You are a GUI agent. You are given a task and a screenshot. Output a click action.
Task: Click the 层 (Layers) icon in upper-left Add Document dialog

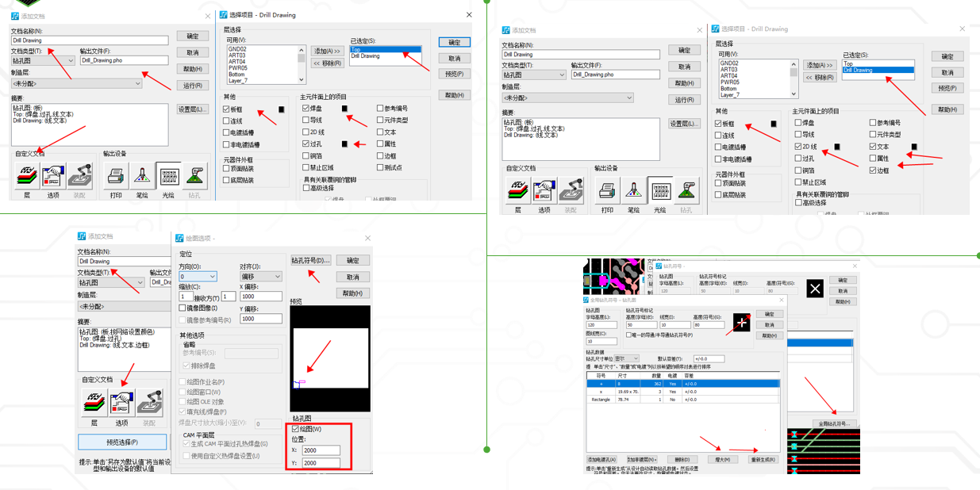pos(27,174)
